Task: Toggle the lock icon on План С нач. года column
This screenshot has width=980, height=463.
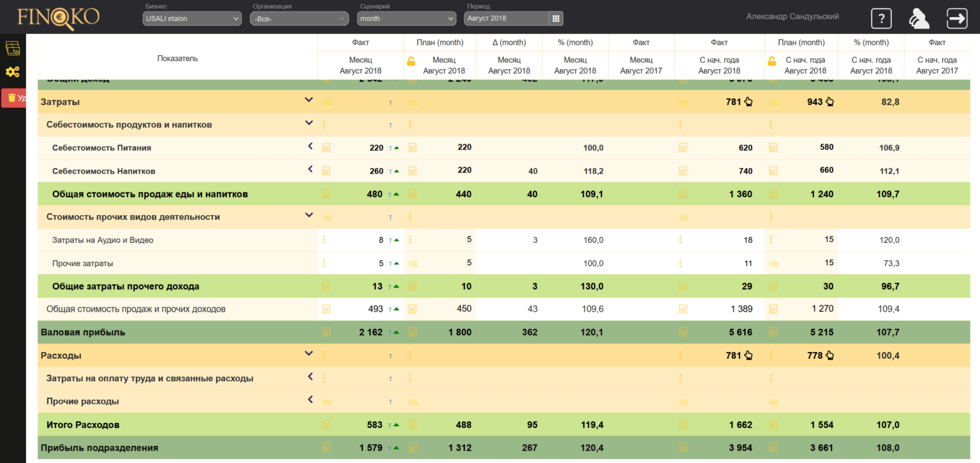Action: 772,61
